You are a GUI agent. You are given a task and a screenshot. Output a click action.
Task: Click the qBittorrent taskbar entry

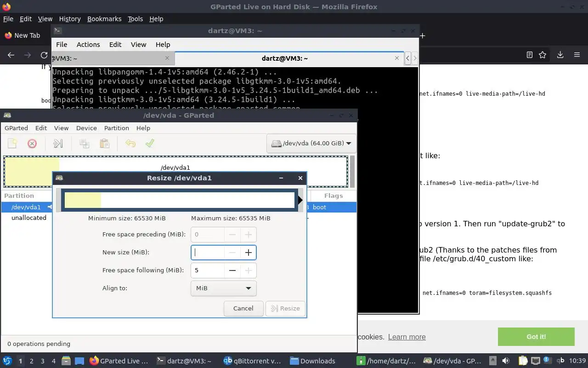tap(252, 361)
